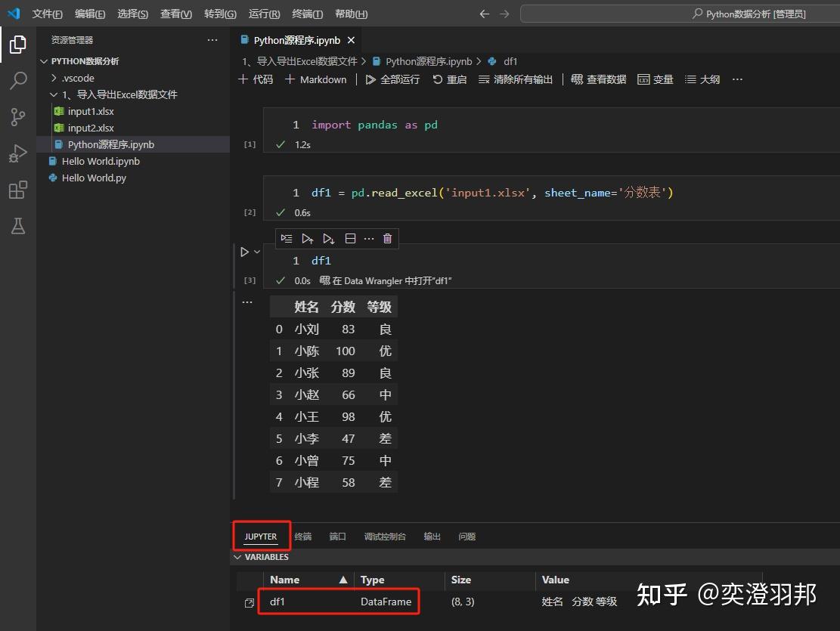Open the 运行(R) menu
Screen dimensions: 840x631
263,13
